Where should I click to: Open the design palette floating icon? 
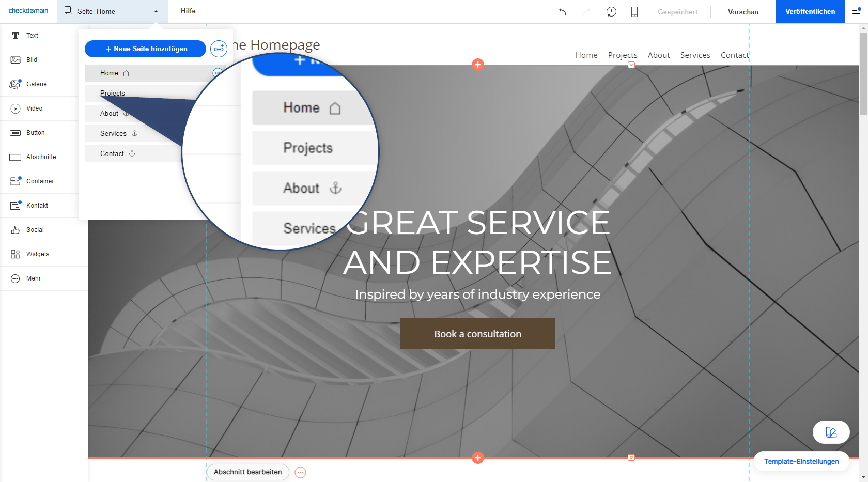coord(831,432)
